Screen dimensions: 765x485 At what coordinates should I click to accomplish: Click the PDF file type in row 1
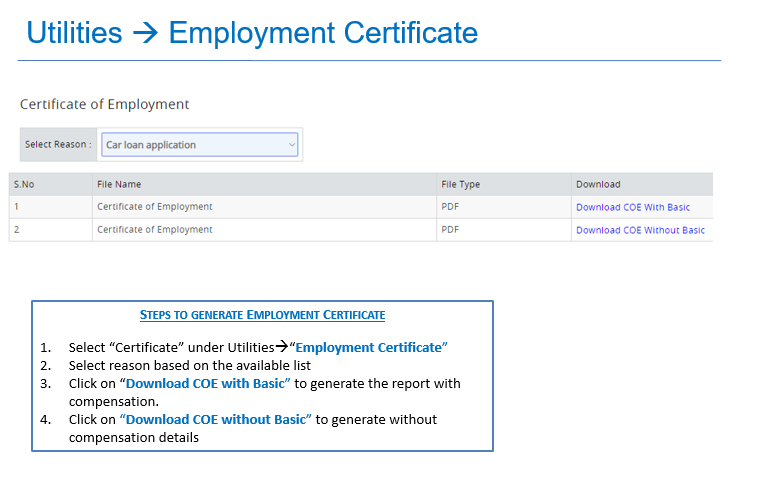450,207
